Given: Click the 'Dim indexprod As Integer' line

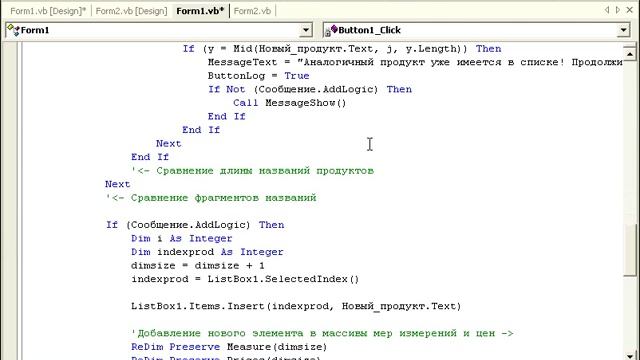Looking at the screenshot, I should point(207,252).
